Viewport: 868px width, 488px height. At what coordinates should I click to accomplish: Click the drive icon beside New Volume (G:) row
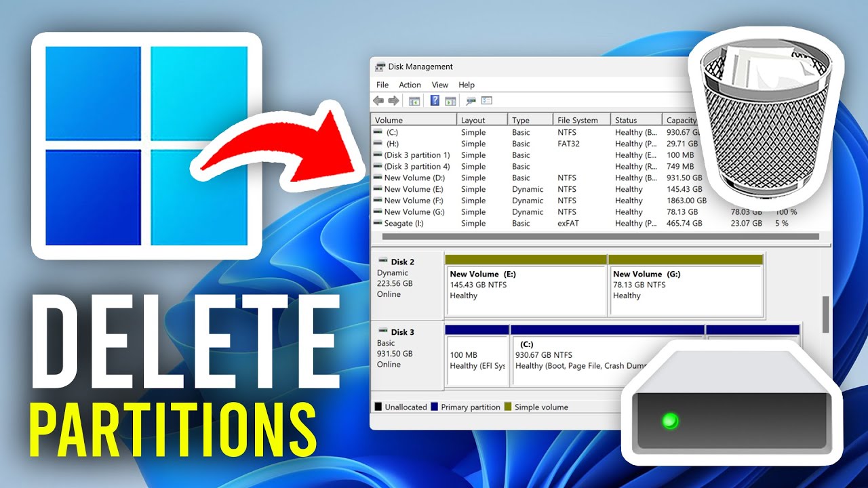[378, 211]
